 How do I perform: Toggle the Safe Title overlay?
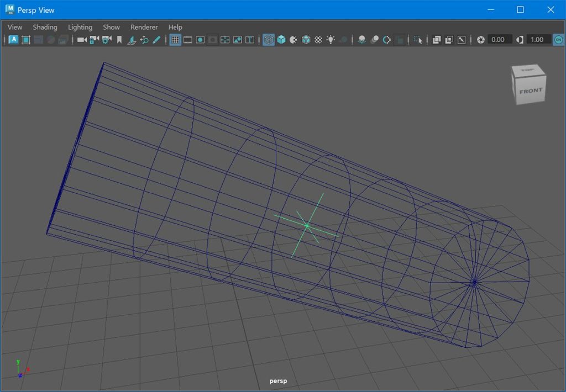(x=250, y=40)
